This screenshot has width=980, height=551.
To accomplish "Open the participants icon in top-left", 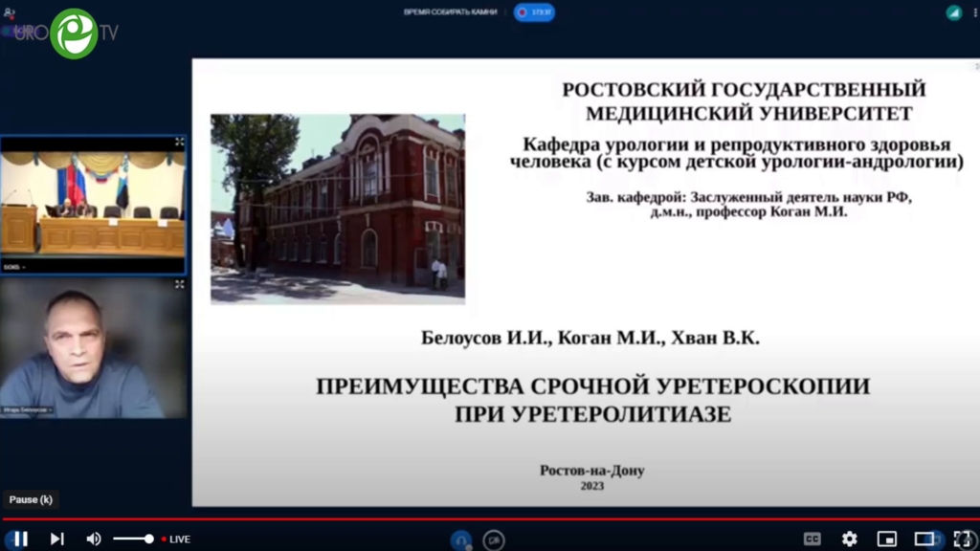I will point(10,12).
